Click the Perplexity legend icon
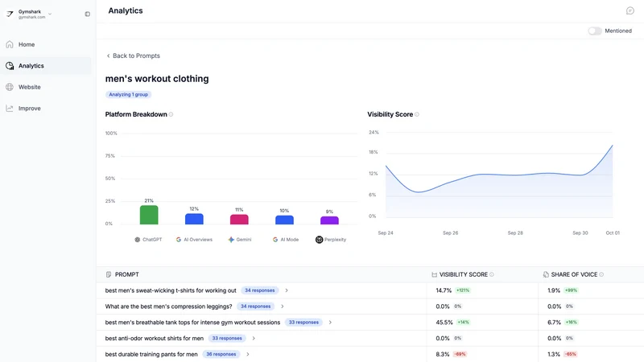This screenshot has width=644, height=362. 319,240
